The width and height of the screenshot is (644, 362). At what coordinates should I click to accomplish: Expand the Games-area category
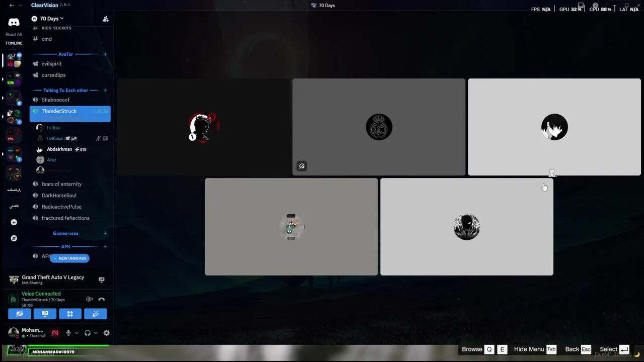click(x=65, y=233)
